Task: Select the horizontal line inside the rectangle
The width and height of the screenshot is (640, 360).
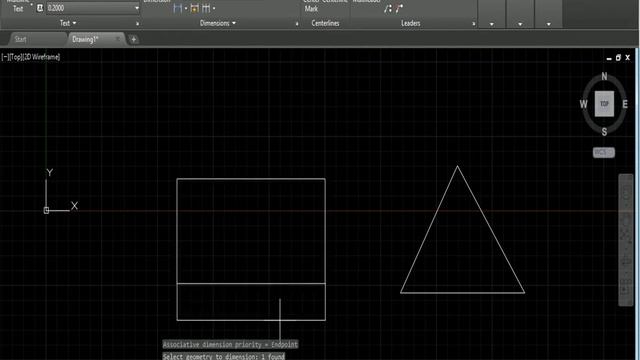Action: click(x=251, y=283)
